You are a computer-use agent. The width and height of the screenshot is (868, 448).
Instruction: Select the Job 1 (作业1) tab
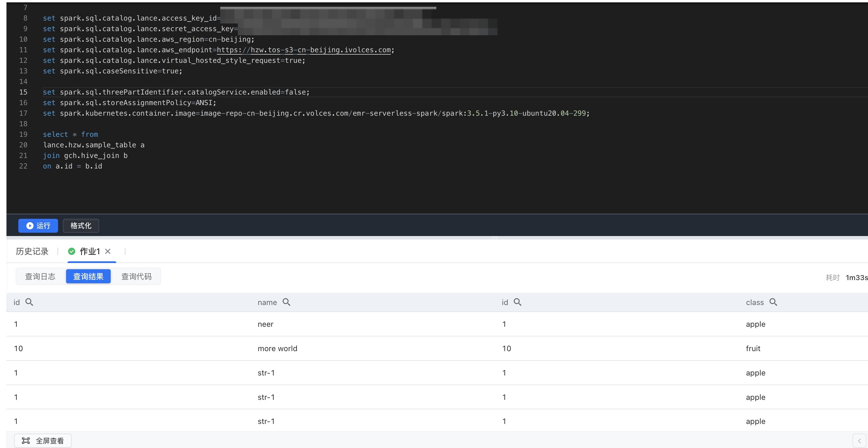click(90, 251)
